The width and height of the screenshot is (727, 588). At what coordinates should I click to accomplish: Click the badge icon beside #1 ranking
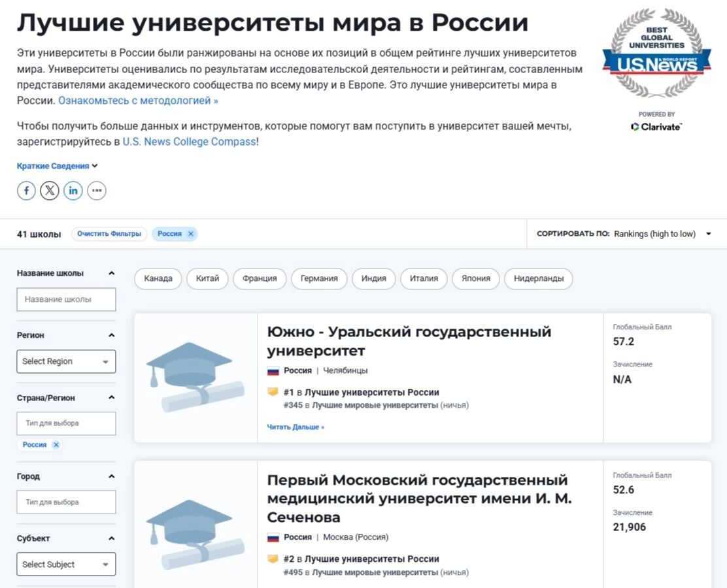[x=273, y=392]
